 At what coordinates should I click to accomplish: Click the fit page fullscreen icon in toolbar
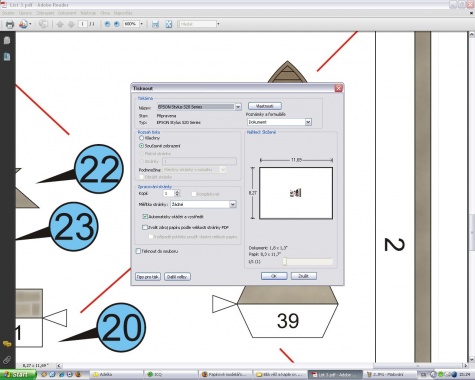(169, 24)
